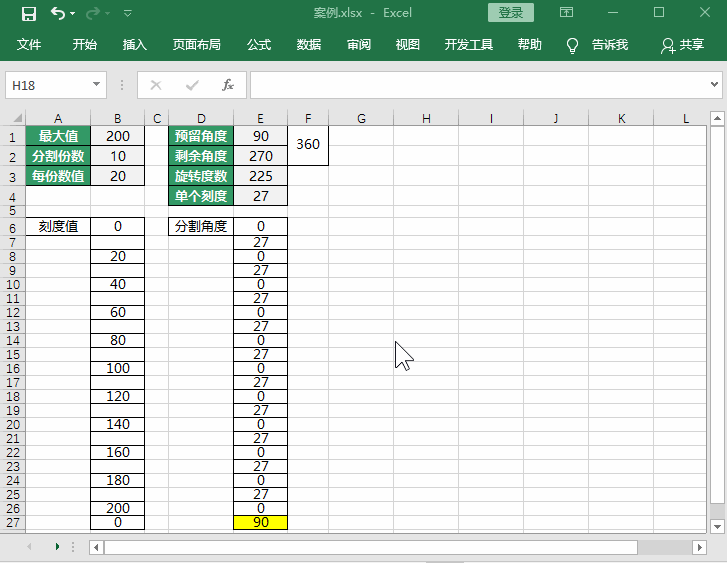Select column E header
This screenshot has height=563, width=727.
261,119
